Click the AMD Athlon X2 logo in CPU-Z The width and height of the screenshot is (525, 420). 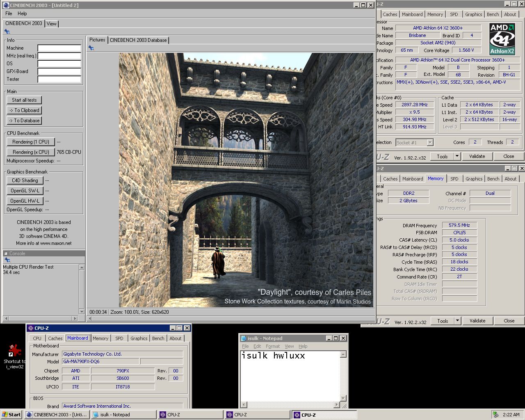click(502, 39)
